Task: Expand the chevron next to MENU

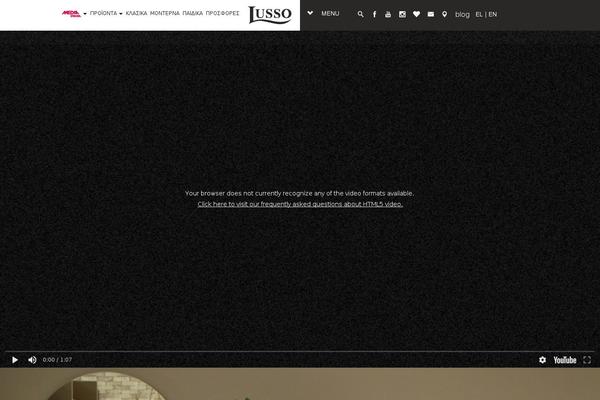Action: 310,13
